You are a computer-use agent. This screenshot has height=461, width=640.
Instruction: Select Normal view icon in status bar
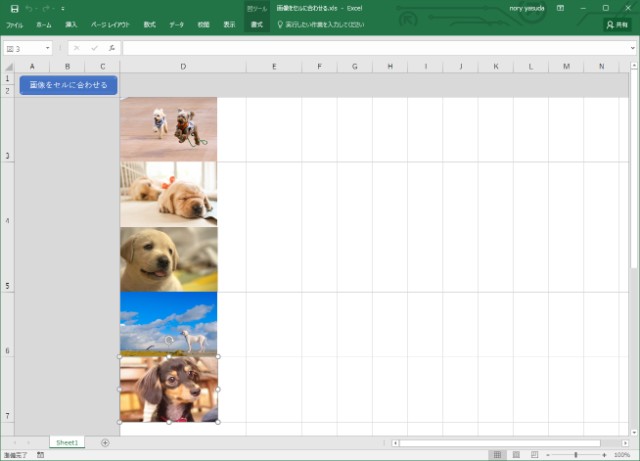497,454
